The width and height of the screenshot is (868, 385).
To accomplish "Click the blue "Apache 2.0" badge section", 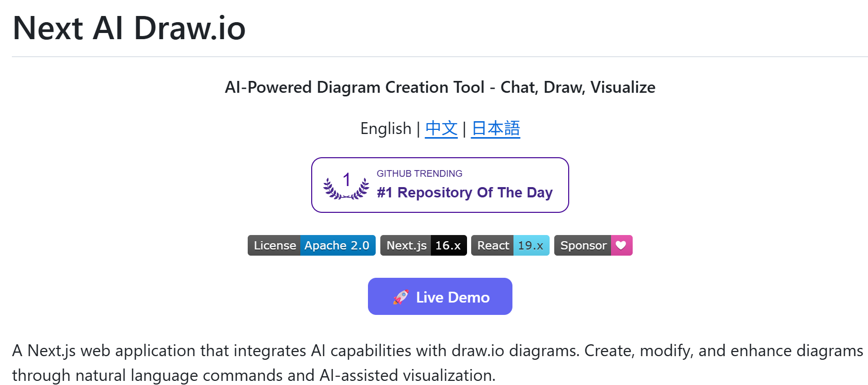I will [337, 245].
